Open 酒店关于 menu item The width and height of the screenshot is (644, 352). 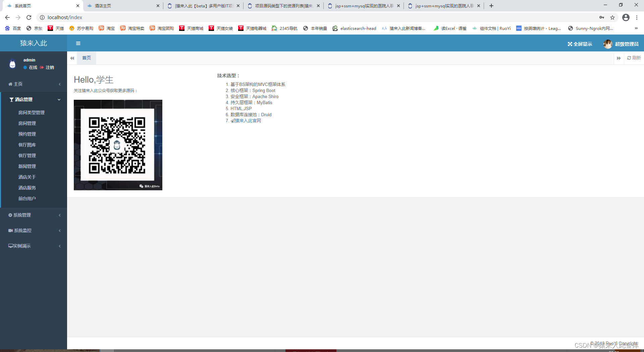coord(27,177)
